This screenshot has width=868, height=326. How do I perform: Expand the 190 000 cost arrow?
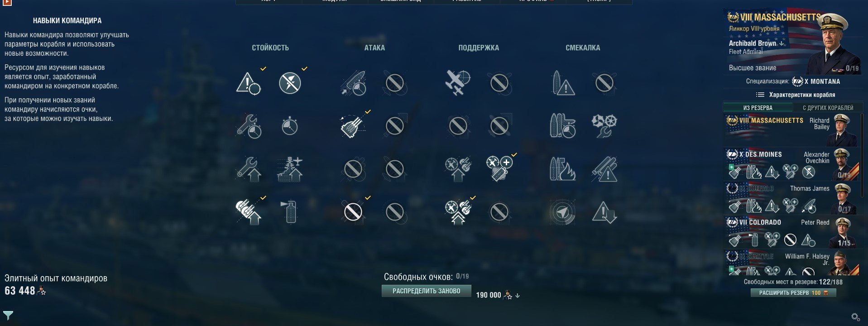pos(518,295)
